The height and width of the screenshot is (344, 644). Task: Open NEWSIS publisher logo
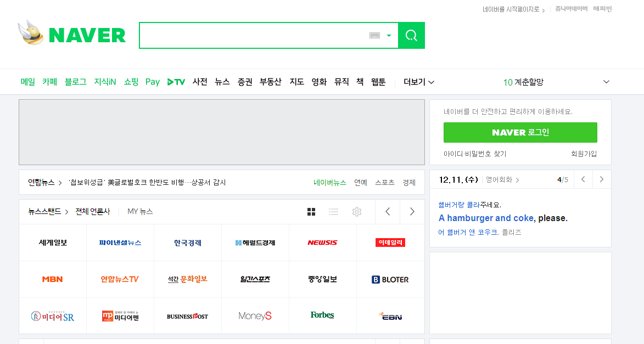point(322,243)
